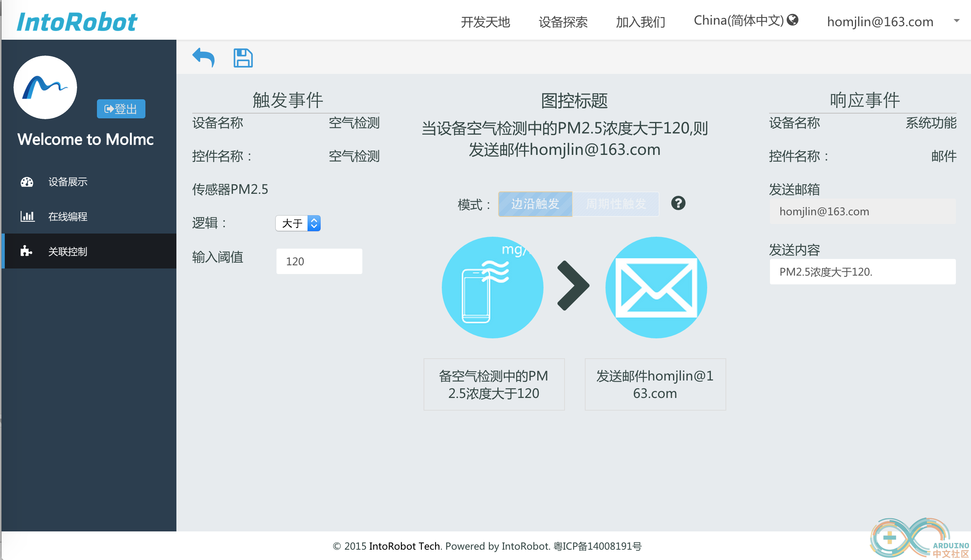The image size is (971, 560).
Task: Click the 响应事件 heading
Action: point(865,100)
